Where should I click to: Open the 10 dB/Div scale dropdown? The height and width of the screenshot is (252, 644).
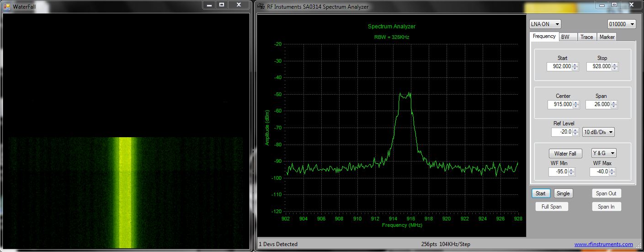pyautogui.click(x=598, y=132)
